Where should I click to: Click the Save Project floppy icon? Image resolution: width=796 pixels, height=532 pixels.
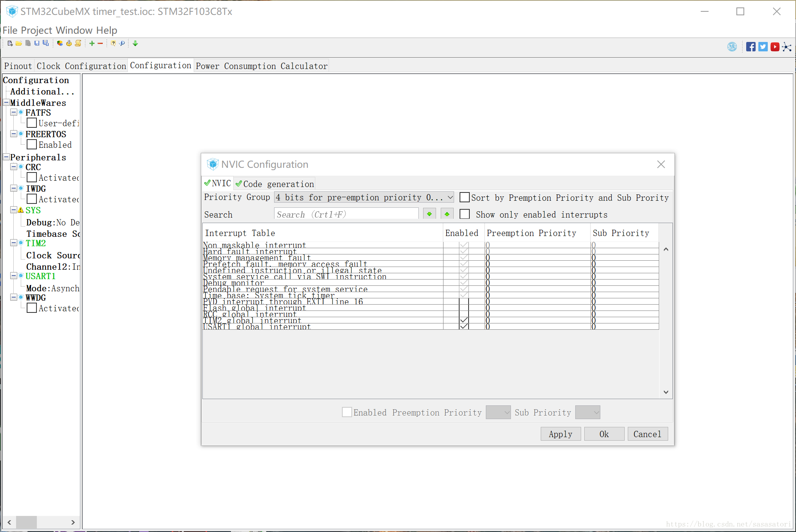click(37, 44)
